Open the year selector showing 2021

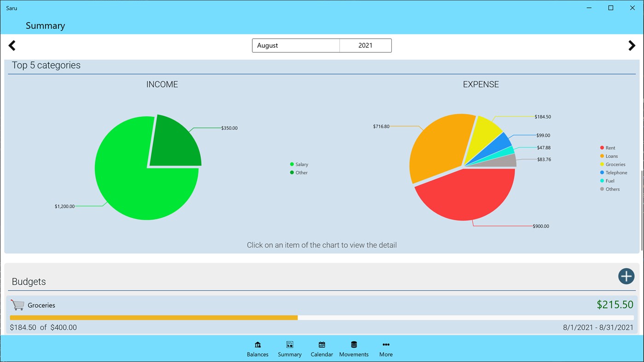(x=366, y=45)
